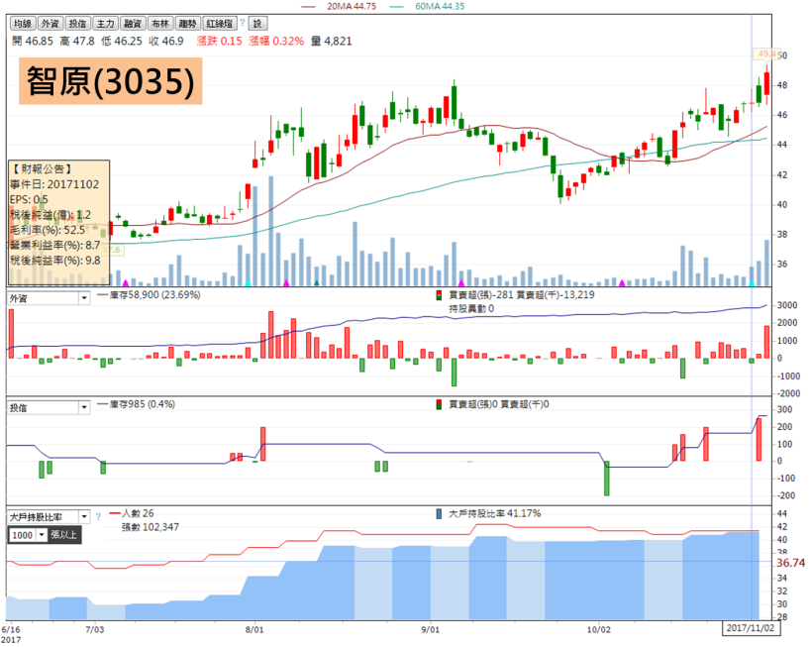Toggle the 投信 overlay button in toolbar
The width and height of the screenshot is (812, 647).
click(77, 24)
